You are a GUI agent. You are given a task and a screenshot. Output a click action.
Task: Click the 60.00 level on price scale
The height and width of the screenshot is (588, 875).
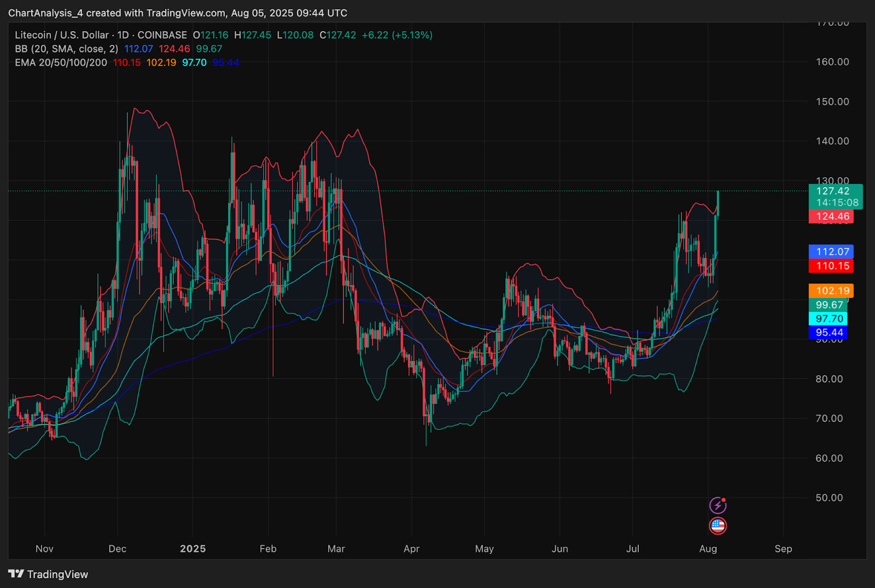click(x=829, y=458)
